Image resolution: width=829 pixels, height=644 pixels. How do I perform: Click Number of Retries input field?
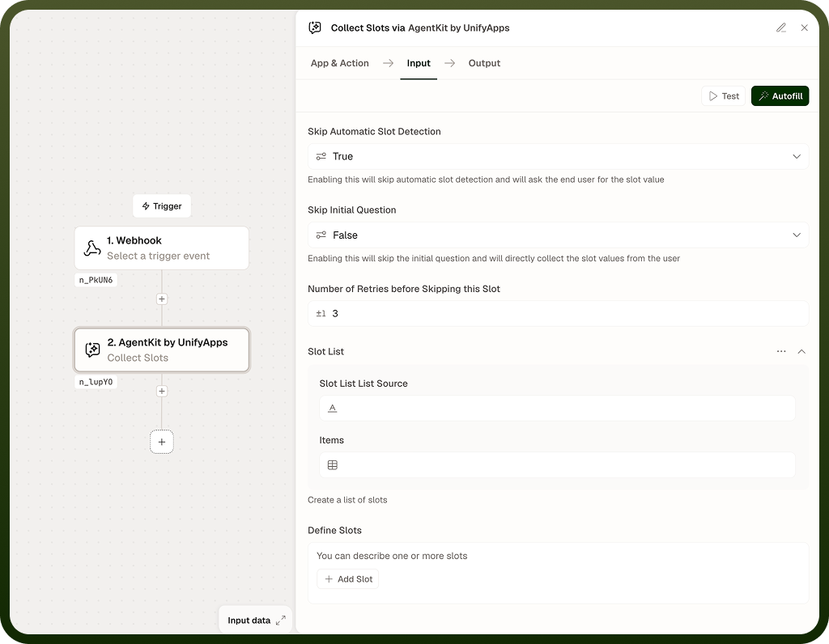pos(558,313)
